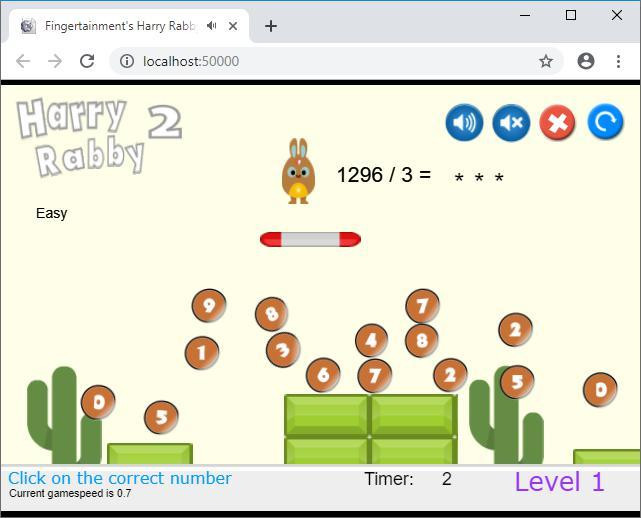Reload the localhost page

(x=87, y=61)
